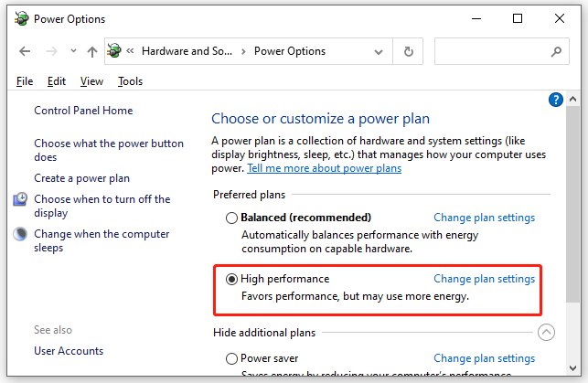
Task: Minimize the Power Options window
Action: 476,18
